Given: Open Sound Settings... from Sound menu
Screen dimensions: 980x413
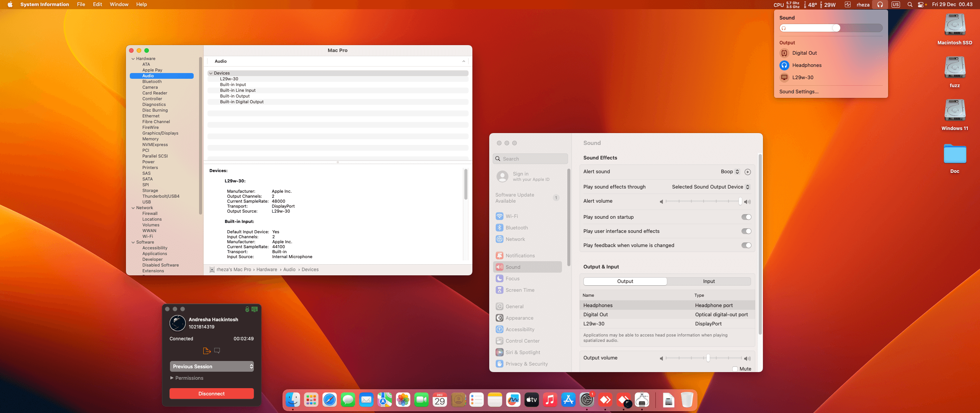Looking at the screenshot, I should (799, 92).
